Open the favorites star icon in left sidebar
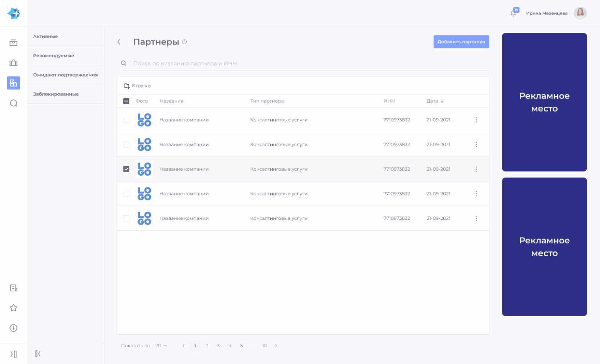This screenshot has height=364, width=600. tap(13, 308)
